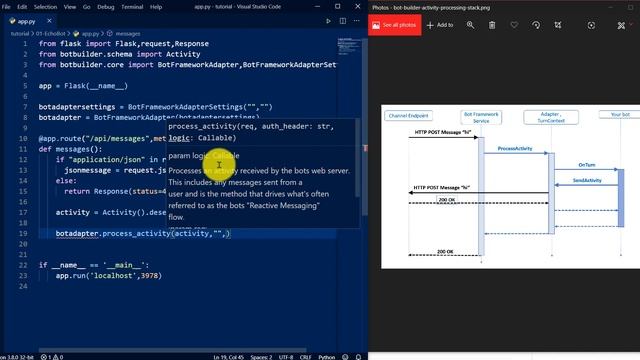Click the Rotate icon in Photos
The width and height of the screenshot is (640, 360).
pos(536,25)
